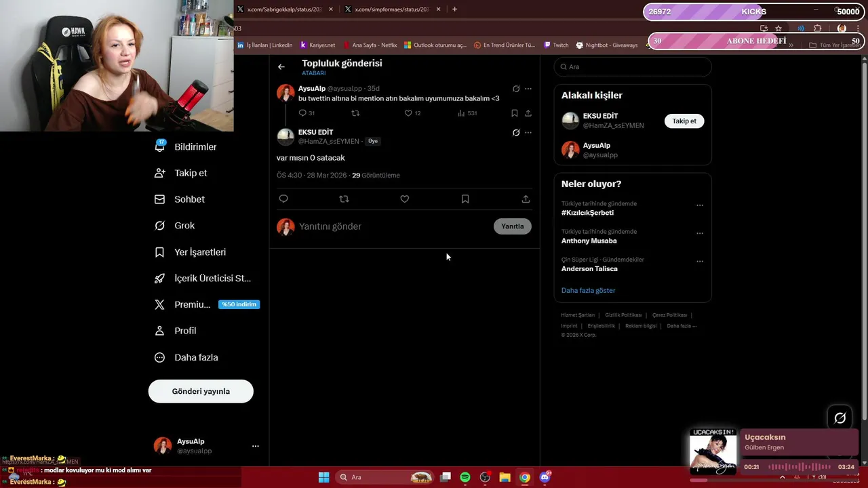Go back with the arrow beside Topluluk gönderisi
This screenshot has width=868, height=488.
point(281,66)
